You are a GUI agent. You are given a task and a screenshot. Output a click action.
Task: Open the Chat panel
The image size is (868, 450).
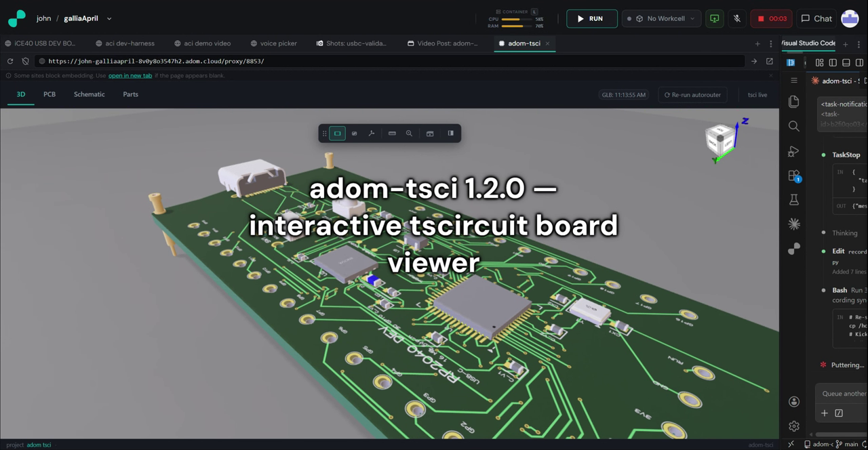816,18
